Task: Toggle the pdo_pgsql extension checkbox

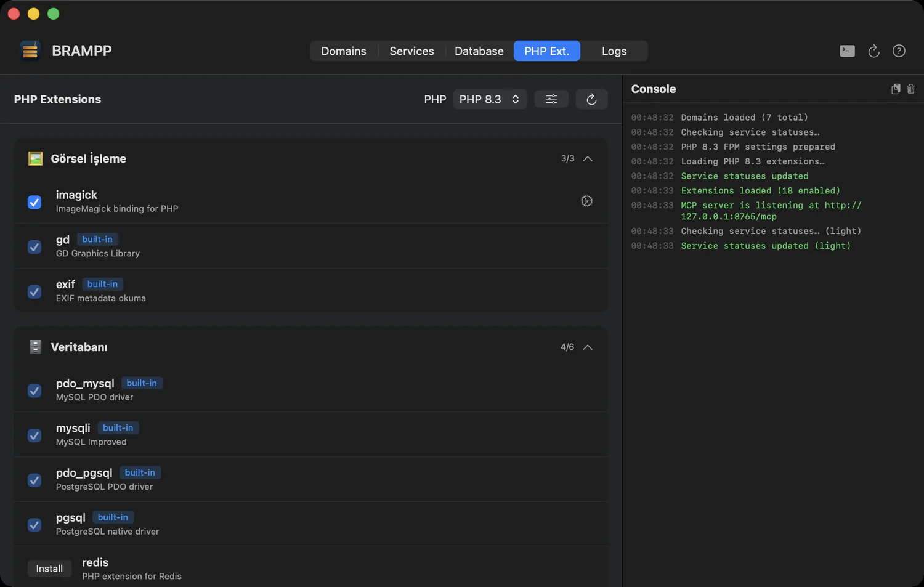Action: coord(34,480)
